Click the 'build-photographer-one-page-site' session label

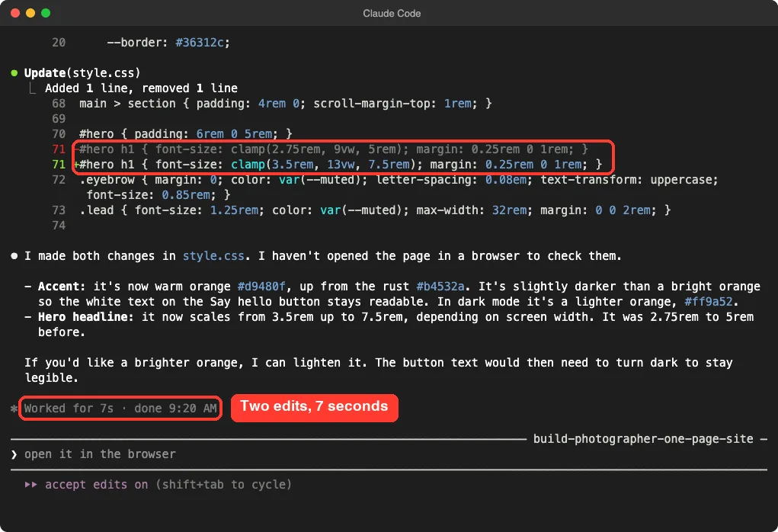click(x=643, y=439)
